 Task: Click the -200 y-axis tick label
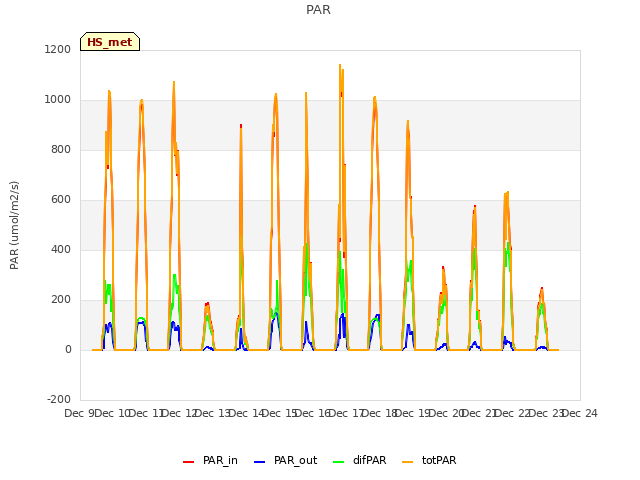[59, 399]
